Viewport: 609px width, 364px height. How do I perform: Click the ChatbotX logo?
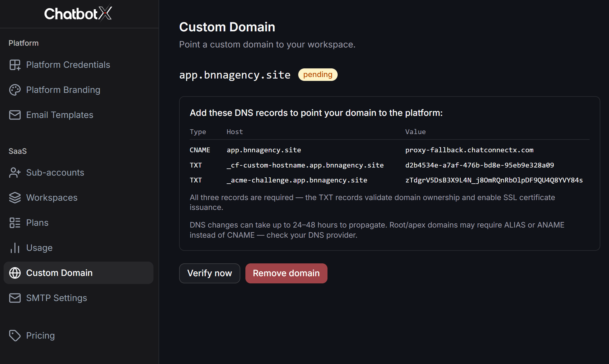[78, 13]
